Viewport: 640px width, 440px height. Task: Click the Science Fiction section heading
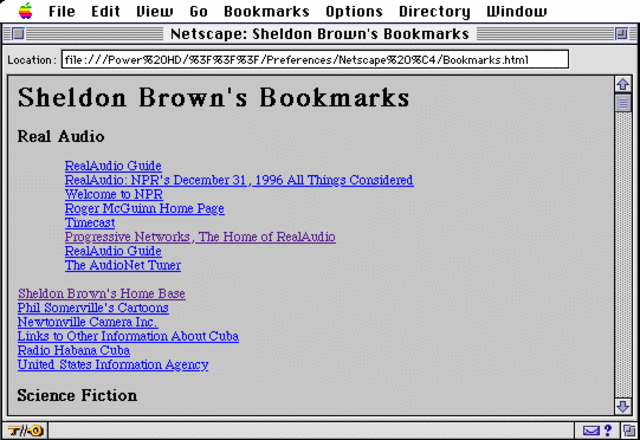point(77,396)
